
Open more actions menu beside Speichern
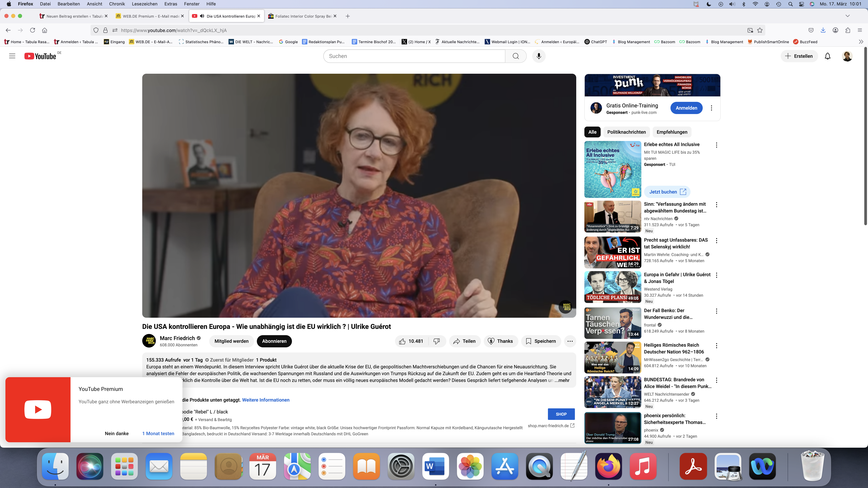click(x=570, y=341)
